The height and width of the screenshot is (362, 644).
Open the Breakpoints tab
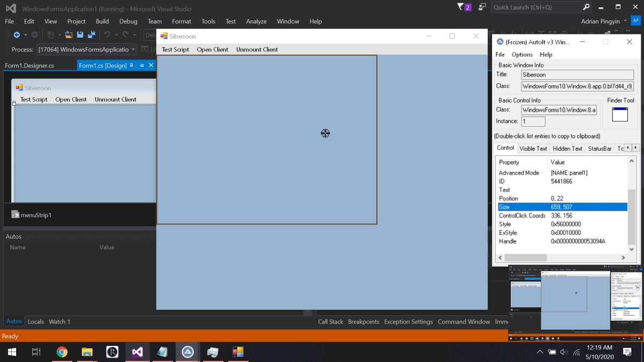coord(363,322)
